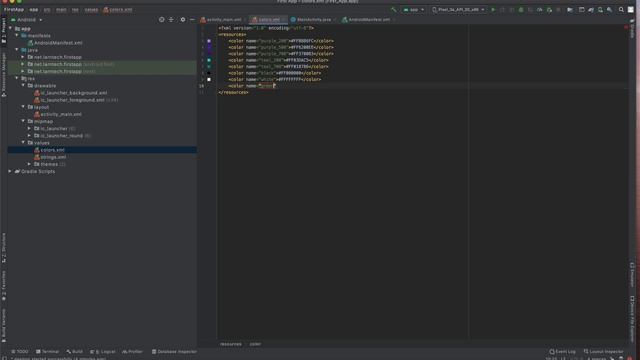Click the Debug app bug icon
The width and height of the screenshot is (640, 360).
[x=521, y=9]
